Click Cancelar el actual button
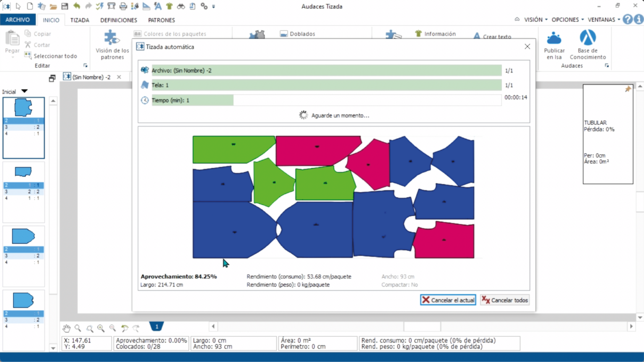644x362 pixels. [x=448, y=300]
